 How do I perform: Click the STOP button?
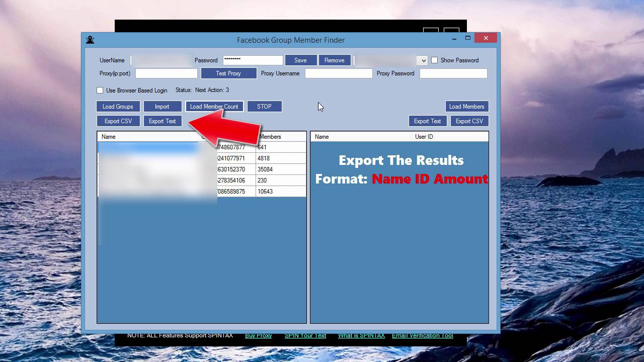265,107
